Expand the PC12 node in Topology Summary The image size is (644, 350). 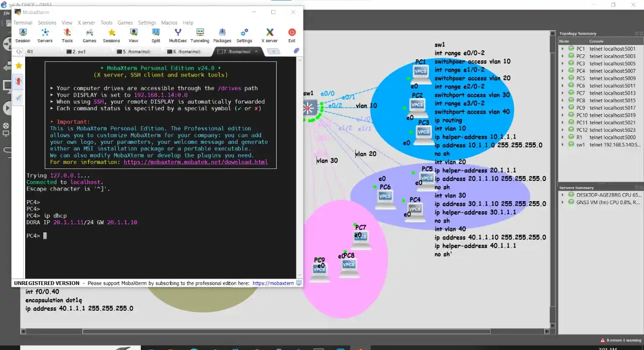tap(563, 130)
